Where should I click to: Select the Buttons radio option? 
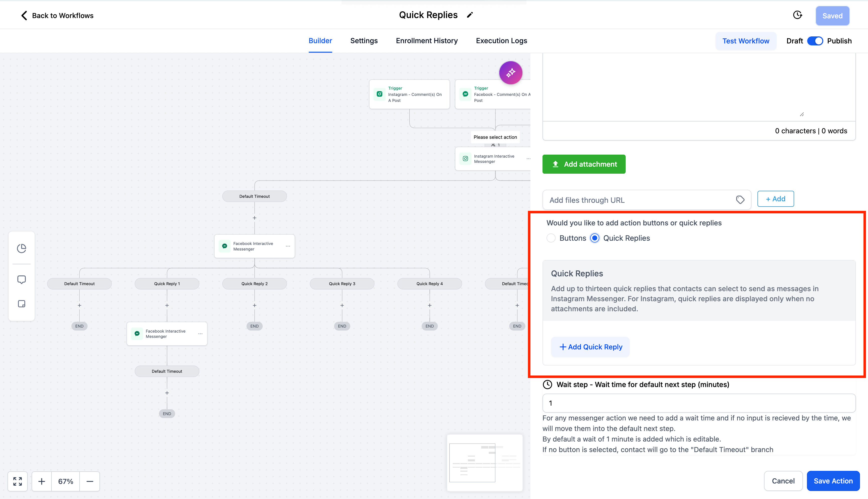[x=551, y=238]
